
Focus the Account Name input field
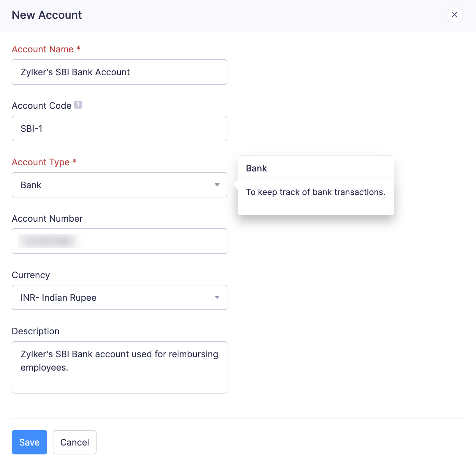tap(119, 72)
